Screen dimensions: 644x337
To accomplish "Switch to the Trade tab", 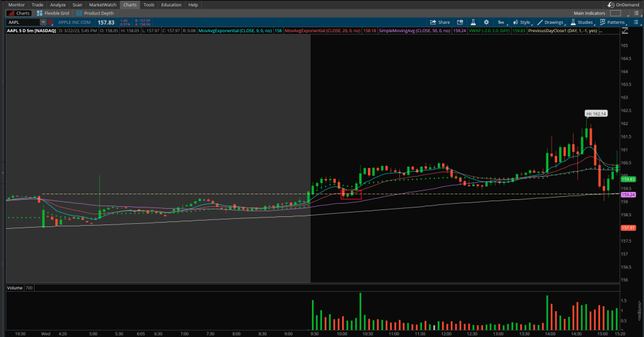I will [x=37, y=5].
